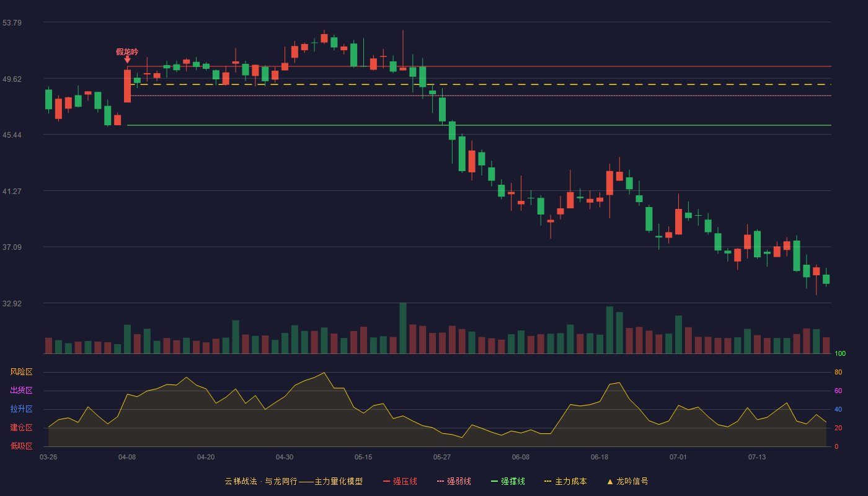Toggle the 强压线 legend series
The image size is (868, 496).
(x=400, y=481)
